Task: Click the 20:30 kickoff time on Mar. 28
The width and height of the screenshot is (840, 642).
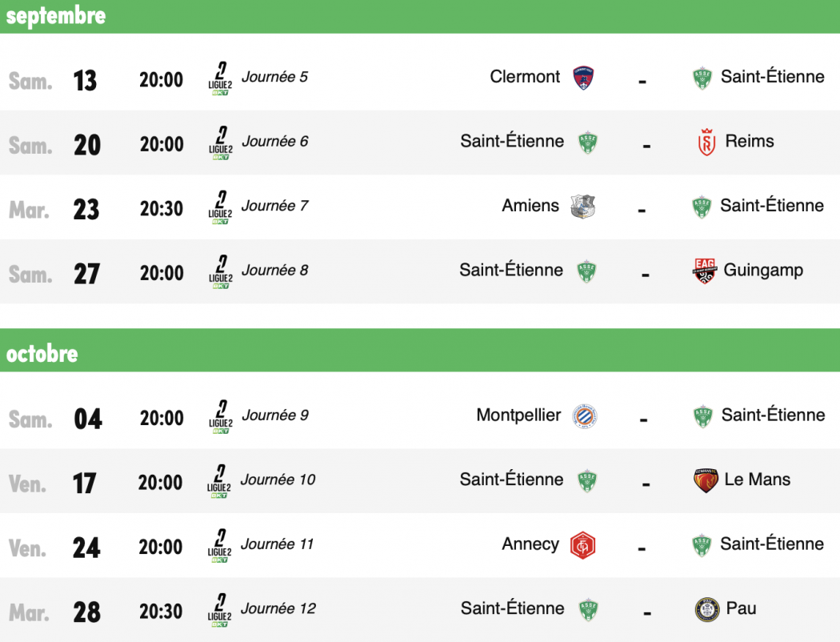Action: tap(161, 612)
